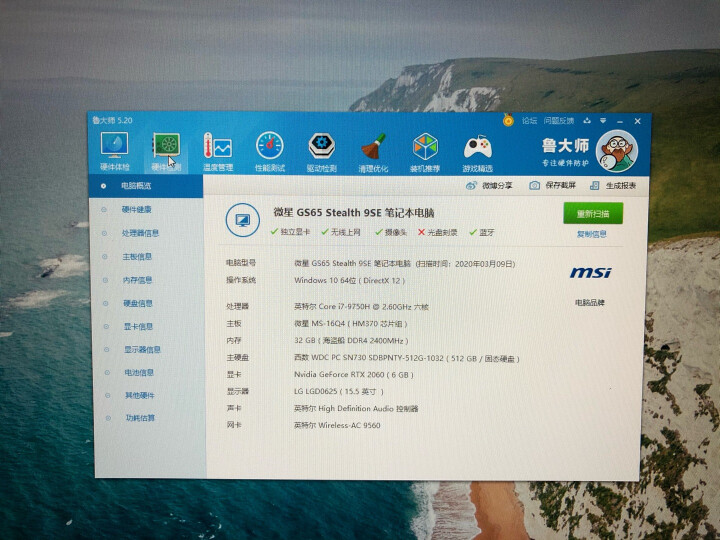Click the monitor icon beside computer name
This screenshot has height=540, width=720.
(243, 220)
